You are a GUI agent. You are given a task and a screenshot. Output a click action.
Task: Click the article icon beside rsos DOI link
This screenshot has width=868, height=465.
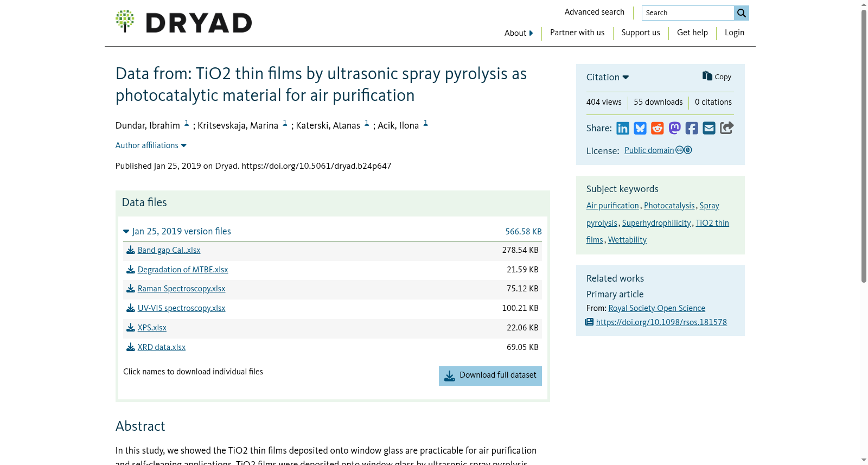(590, 322)
